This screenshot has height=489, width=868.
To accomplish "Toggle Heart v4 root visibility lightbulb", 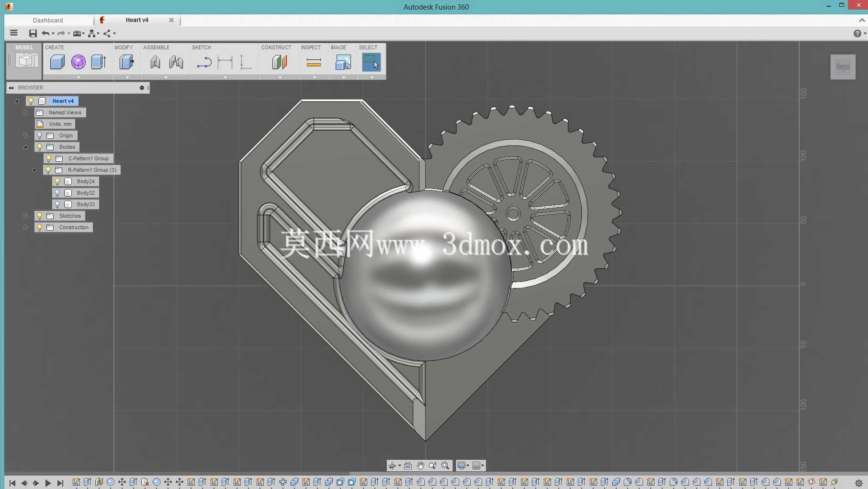I will point(31,101).
